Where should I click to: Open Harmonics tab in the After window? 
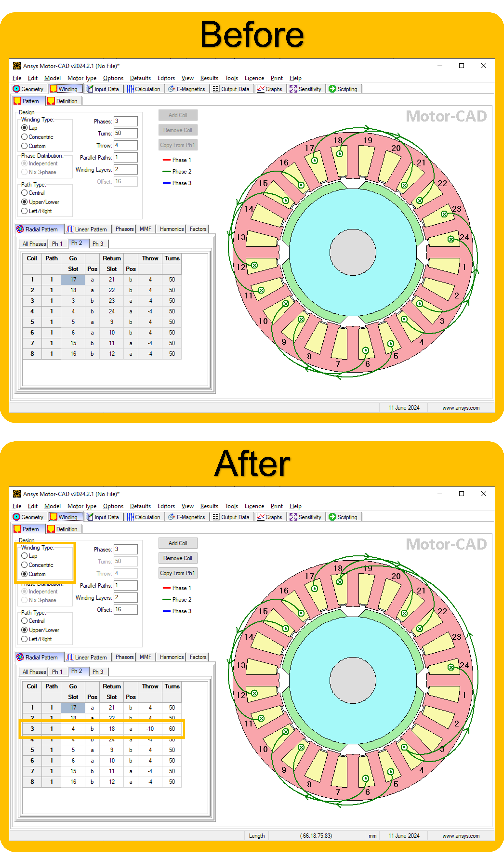172,657
